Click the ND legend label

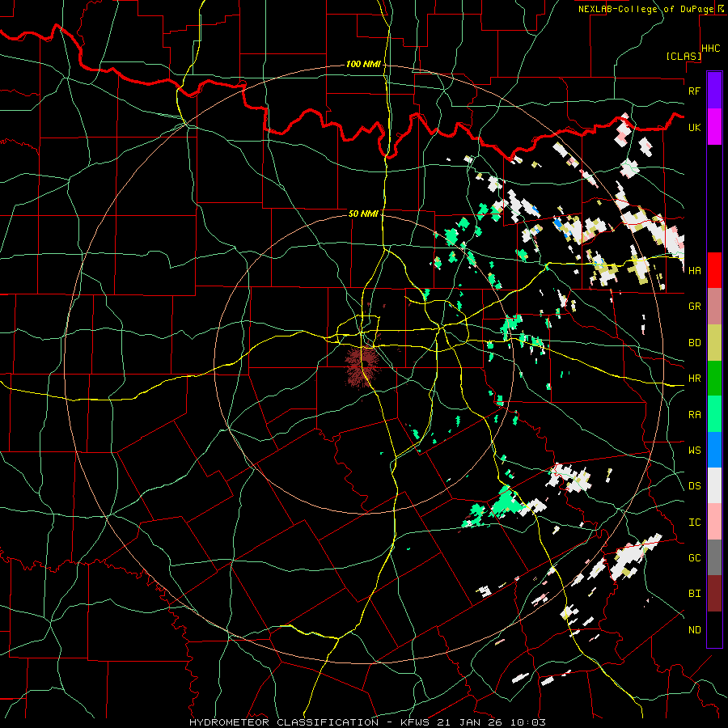[x=695, y=630]
